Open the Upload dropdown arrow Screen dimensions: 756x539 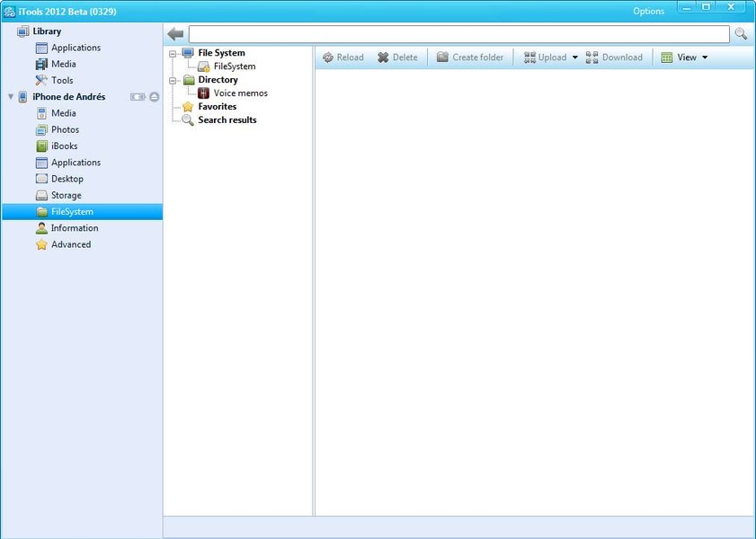(x=575, y=57)
